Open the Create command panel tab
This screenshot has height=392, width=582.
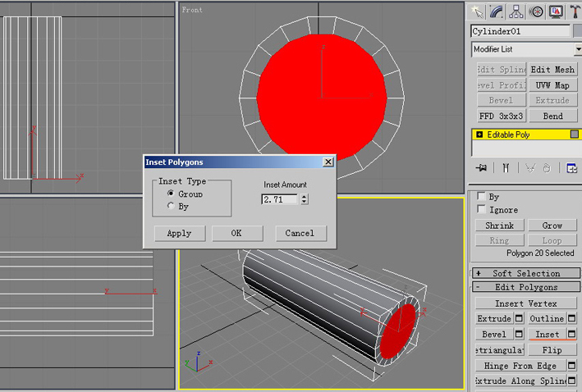(477, 11)
